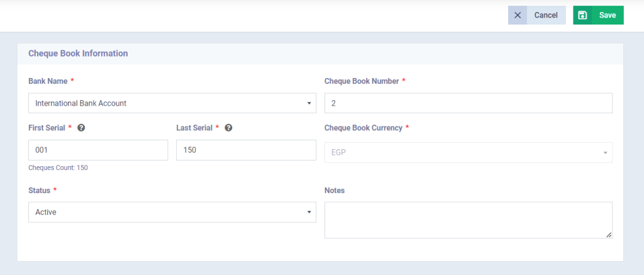This screenshot has width=644, height=275.
Task: Click the Bank Name dropdown arrow
Action: (309, 103)
